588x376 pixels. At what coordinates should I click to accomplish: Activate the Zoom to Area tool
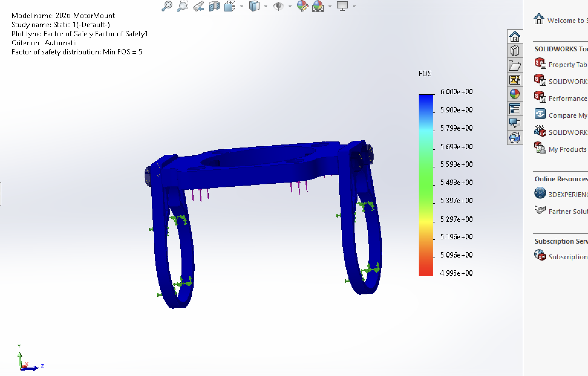183,6
